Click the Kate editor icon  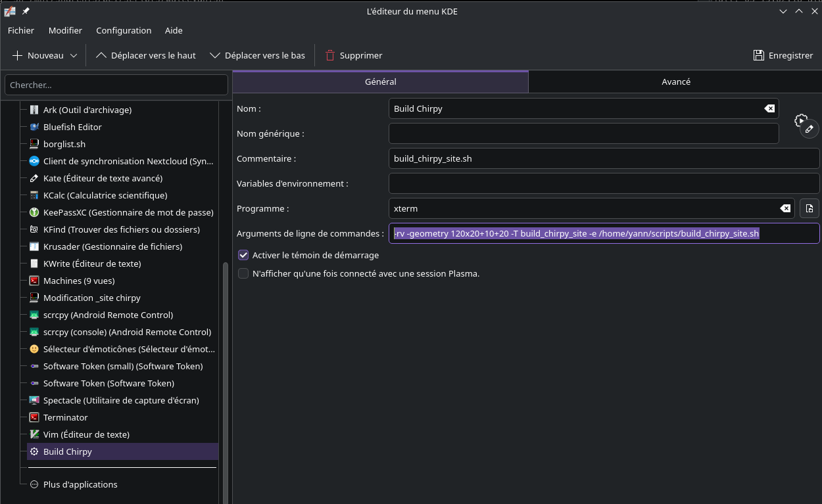click(34, 178)
